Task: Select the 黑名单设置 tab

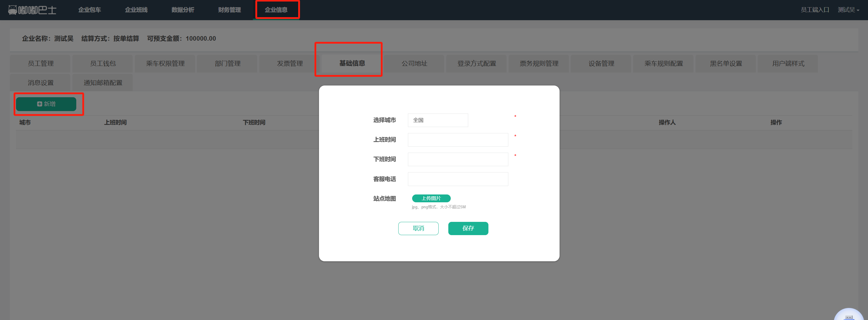Action: [x=726, y=63]
